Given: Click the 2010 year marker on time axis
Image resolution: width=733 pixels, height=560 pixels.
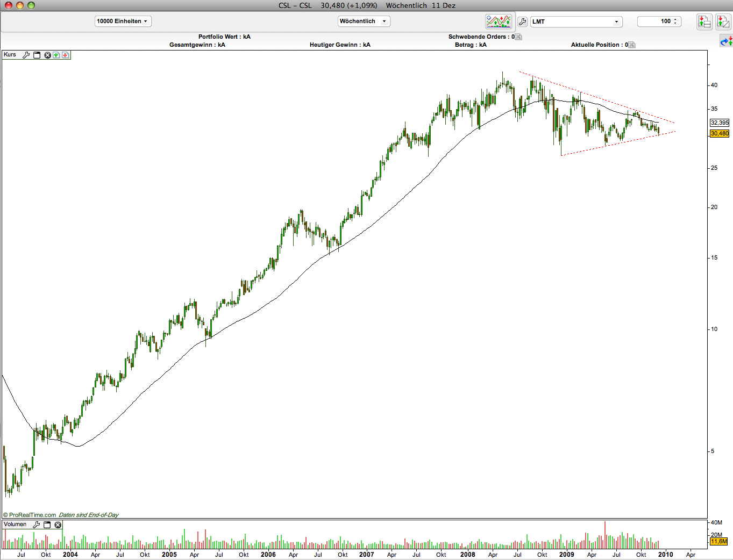Looking at the screenshot, I should 666,555.
